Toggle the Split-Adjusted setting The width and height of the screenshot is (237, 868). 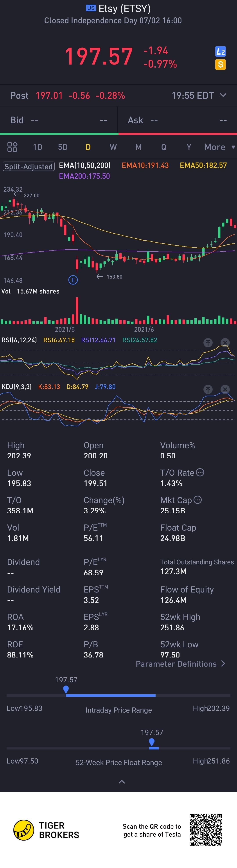(29, 166)
